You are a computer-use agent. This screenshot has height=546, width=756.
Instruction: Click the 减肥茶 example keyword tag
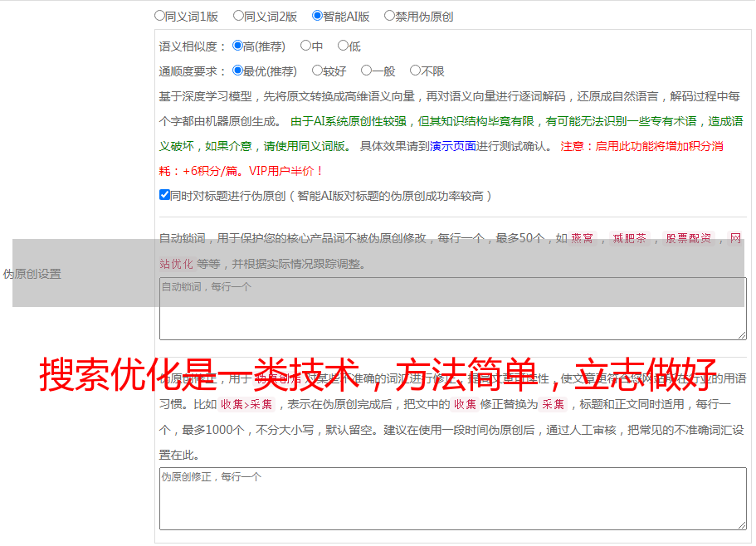[x=629, y=239]
